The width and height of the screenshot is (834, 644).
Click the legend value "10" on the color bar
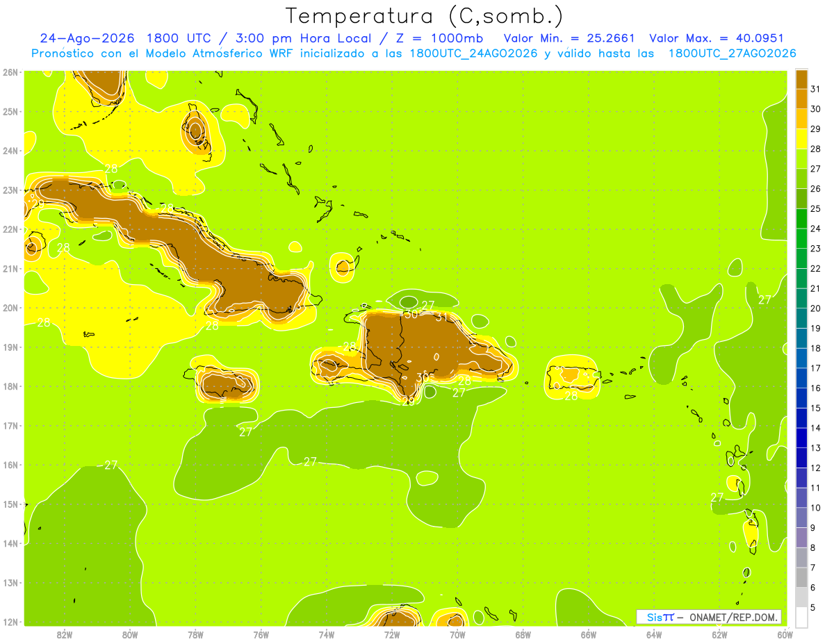click(815, 507)
